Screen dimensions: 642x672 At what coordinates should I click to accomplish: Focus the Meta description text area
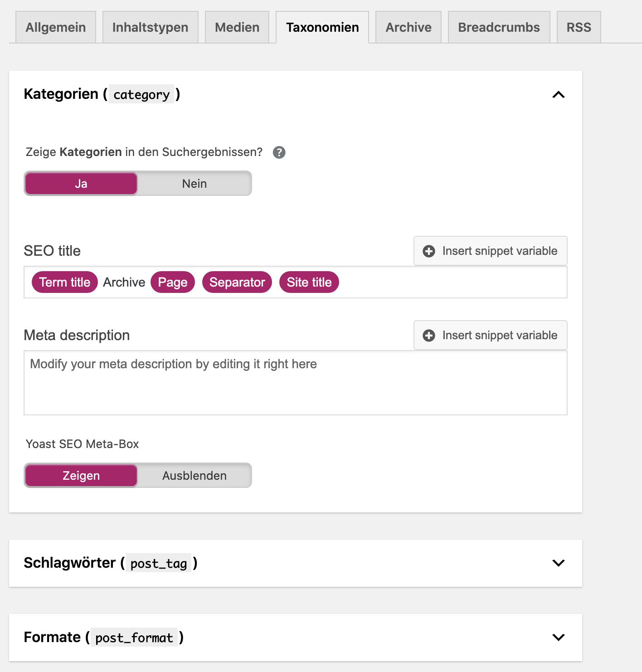point(296,383)
